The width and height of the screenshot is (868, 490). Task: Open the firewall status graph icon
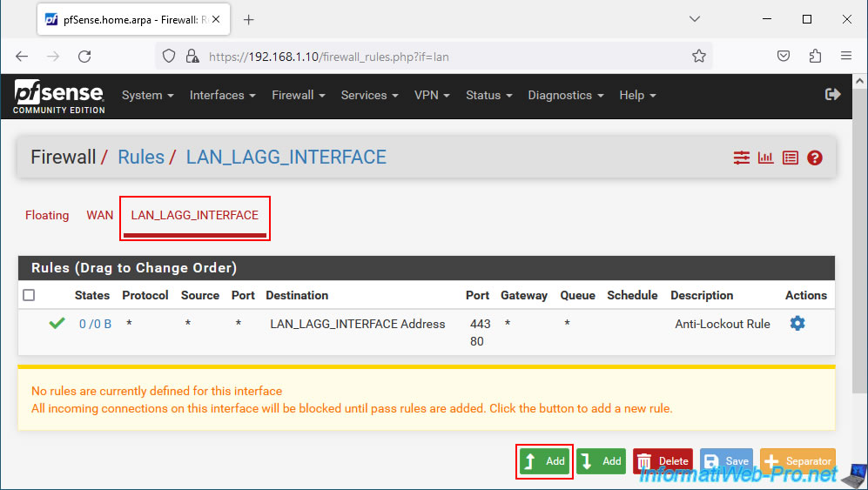point(765,158)
